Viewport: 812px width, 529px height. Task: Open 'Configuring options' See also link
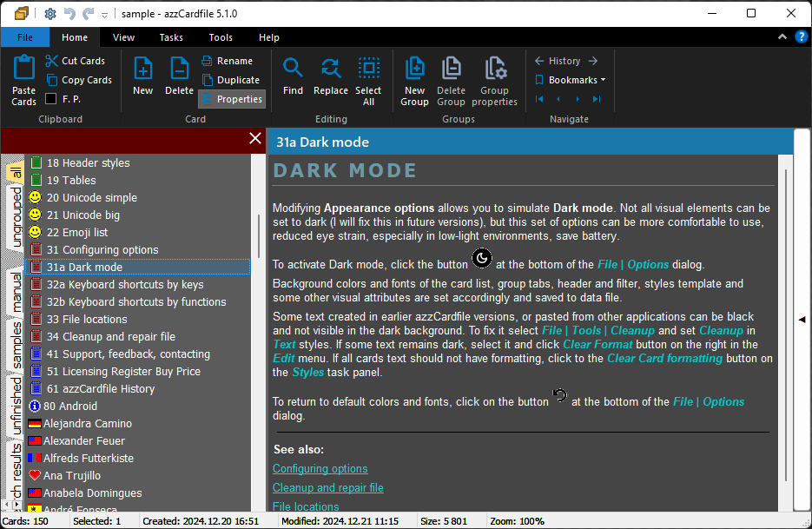(x=320, y=468)
